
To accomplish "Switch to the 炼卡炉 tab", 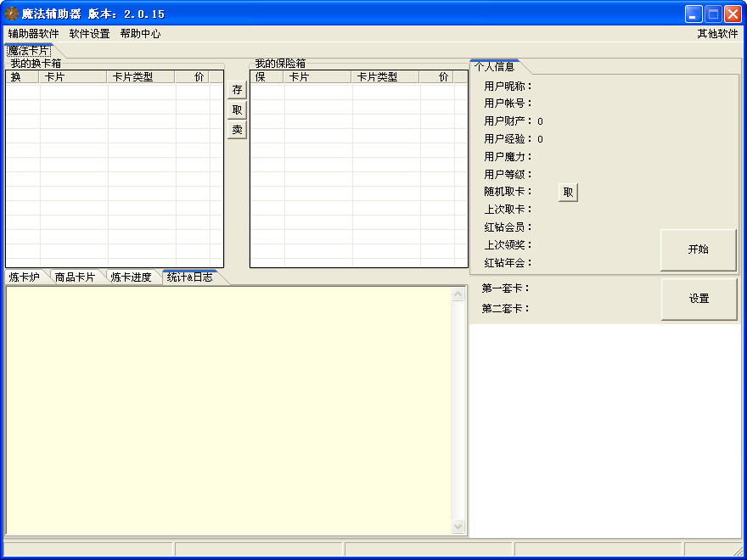I will pos(25,277).
